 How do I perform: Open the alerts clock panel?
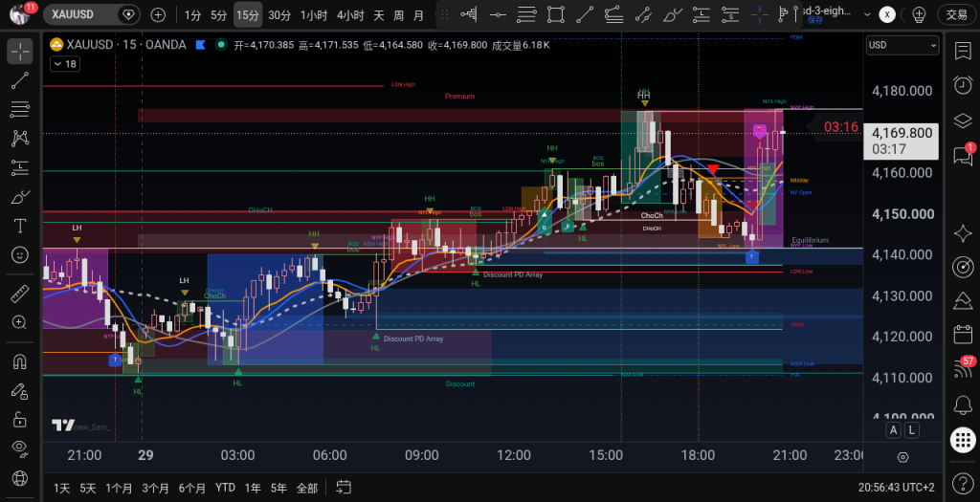coord(963,85)
